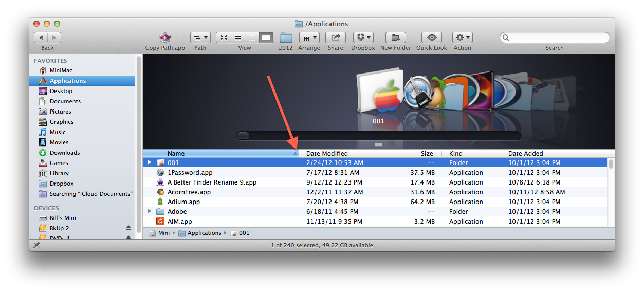This screenshot has width=644, height=292.
Task: Open Desktop from sidebar
Action: [82, 91]
